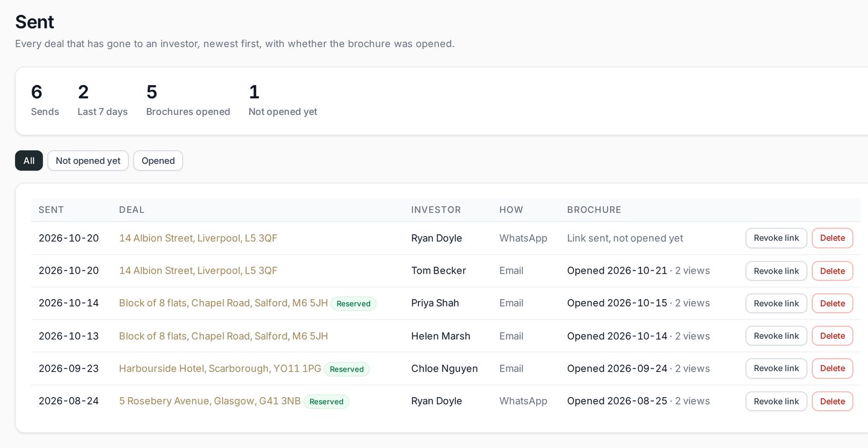Click the INVESTOR column header
The height and width of the screenshot is (448, 868).
(x=436, y=210)
